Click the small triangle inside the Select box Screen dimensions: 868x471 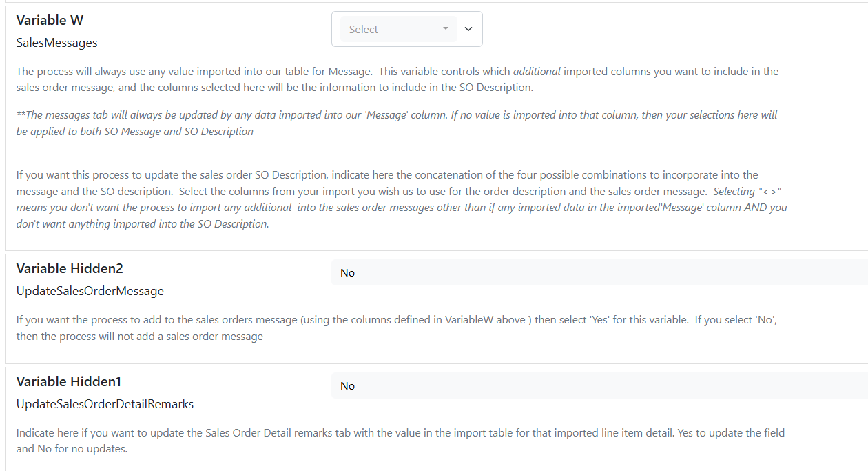click(446, 28)
